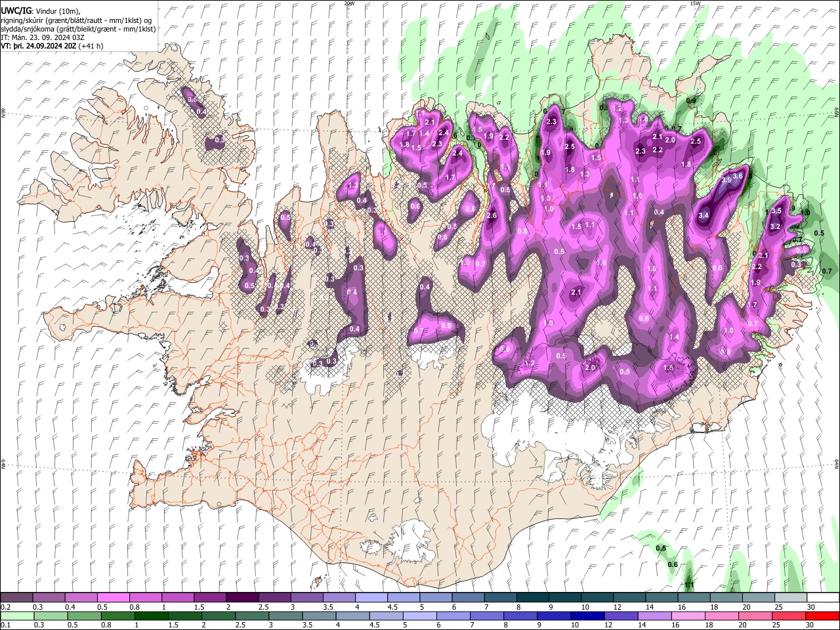The width and height of the screenshot is (840, 630).
Task: Click the 'UWC/IG: Vindur (10m)' title text
Action: tap(41, 12)
